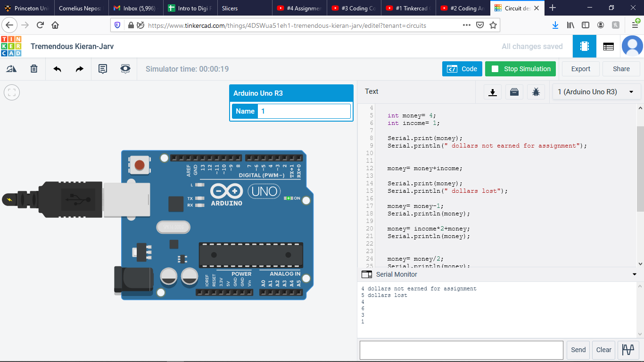Switch to Princeton Uni tab

point(27,8)
